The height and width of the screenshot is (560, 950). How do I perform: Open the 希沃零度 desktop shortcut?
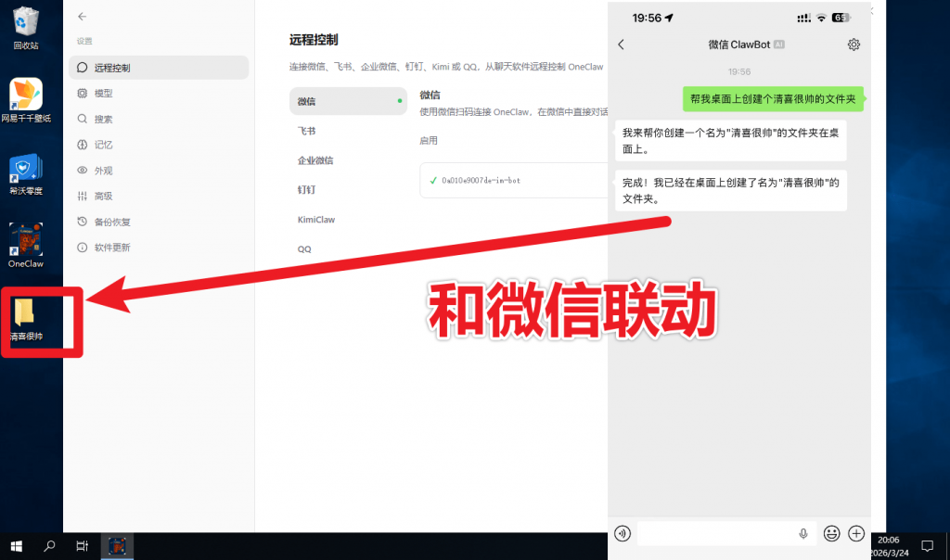coord(25,174)
